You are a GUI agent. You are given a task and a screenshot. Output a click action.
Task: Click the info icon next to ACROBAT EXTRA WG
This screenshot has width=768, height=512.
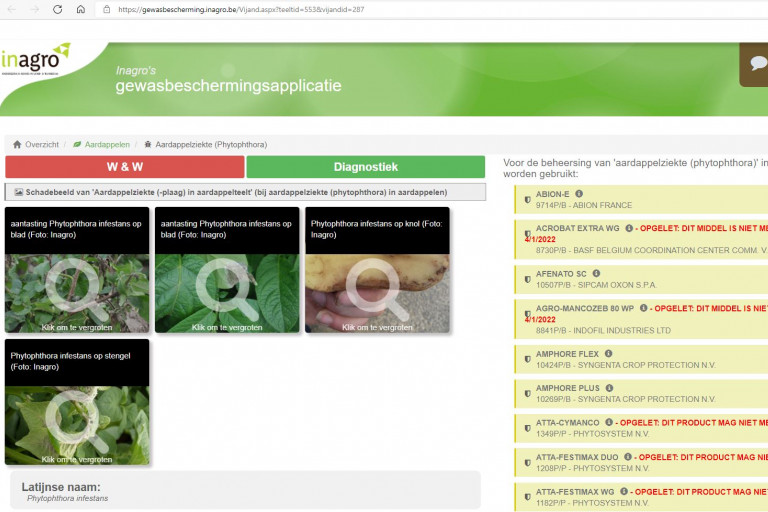click(x=629, y=228)
